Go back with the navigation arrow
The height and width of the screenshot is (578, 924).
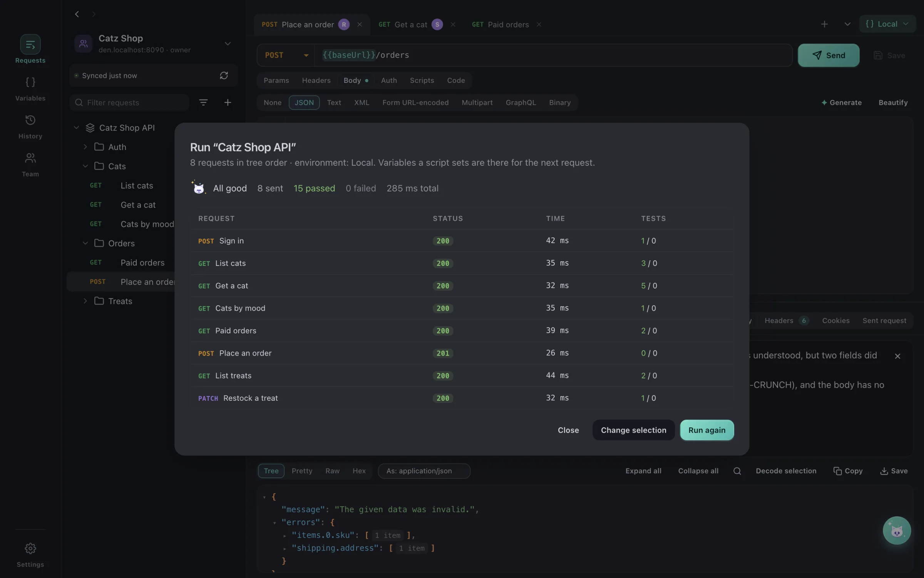pyautogui.click(x=77, y=14)
